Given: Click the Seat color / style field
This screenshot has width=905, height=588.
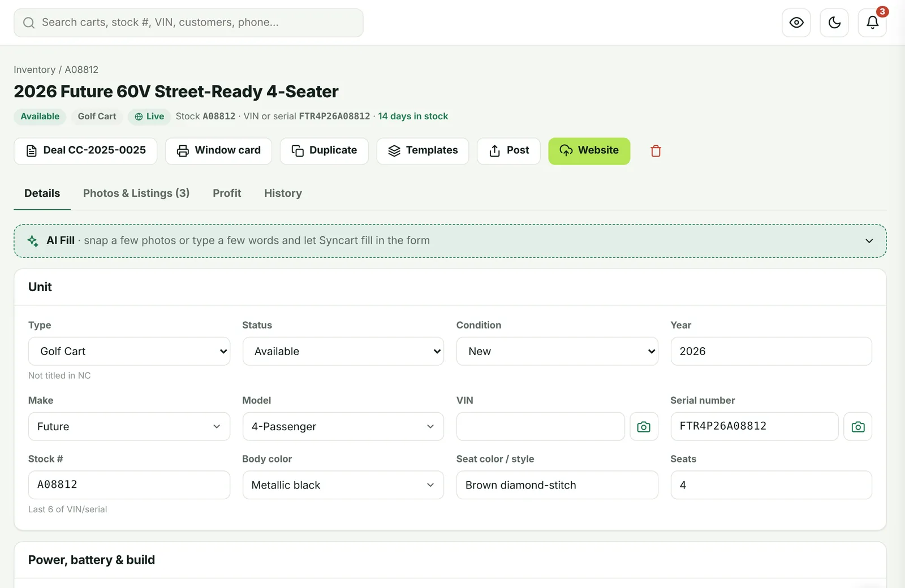Looking at the screenshot, I should (557, 485).
